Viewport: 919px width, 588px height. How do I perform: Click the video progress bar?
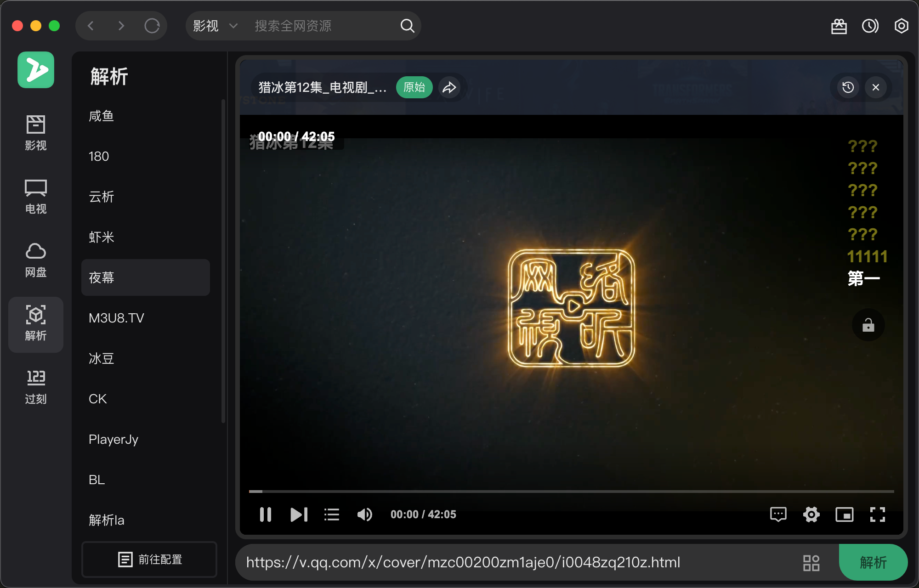coord(571,492)
